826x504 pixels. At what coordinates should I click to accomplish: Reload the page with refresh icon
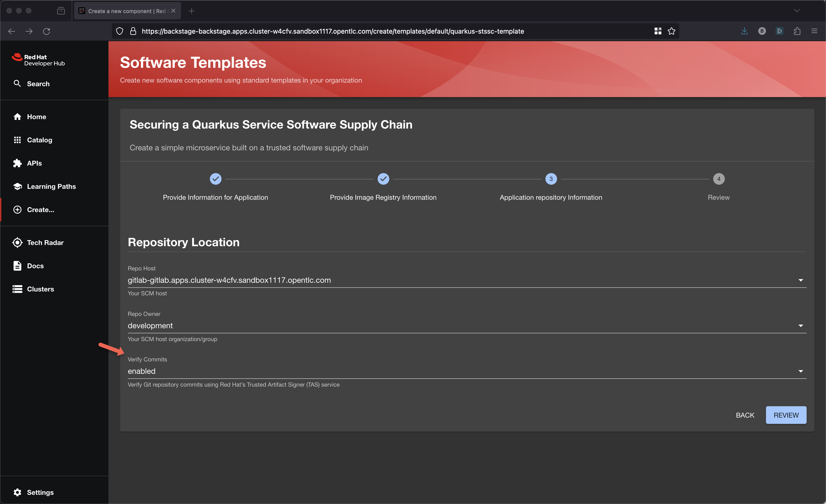(x=46, y=31)
